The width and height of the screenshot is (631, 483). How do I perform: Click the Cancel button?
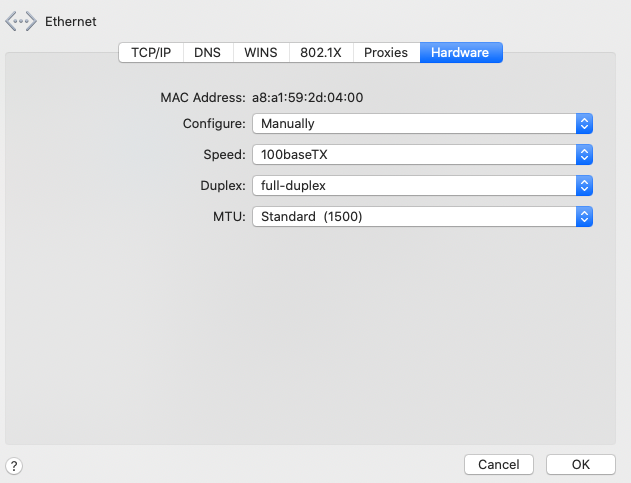[x=499, y=464]
